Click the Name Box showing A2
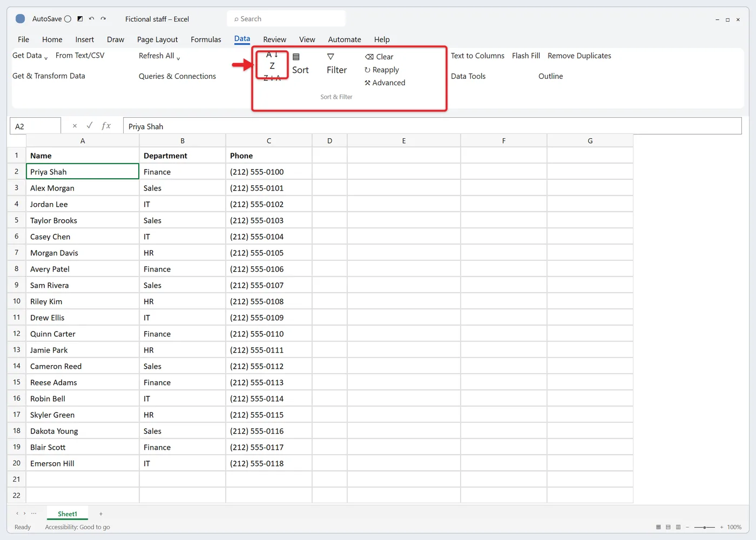The width and height of the screenshot is (756, 540). (x=36, y=126)
